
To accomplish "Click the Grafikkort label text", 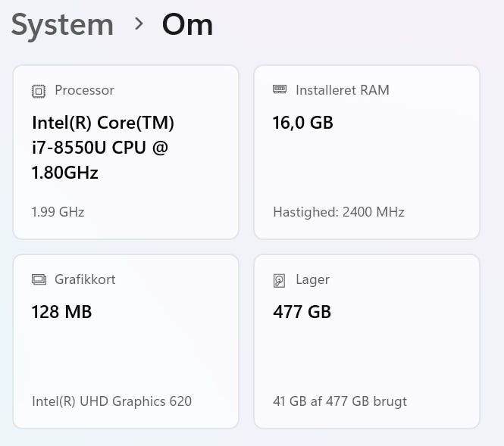I will 85,279.
